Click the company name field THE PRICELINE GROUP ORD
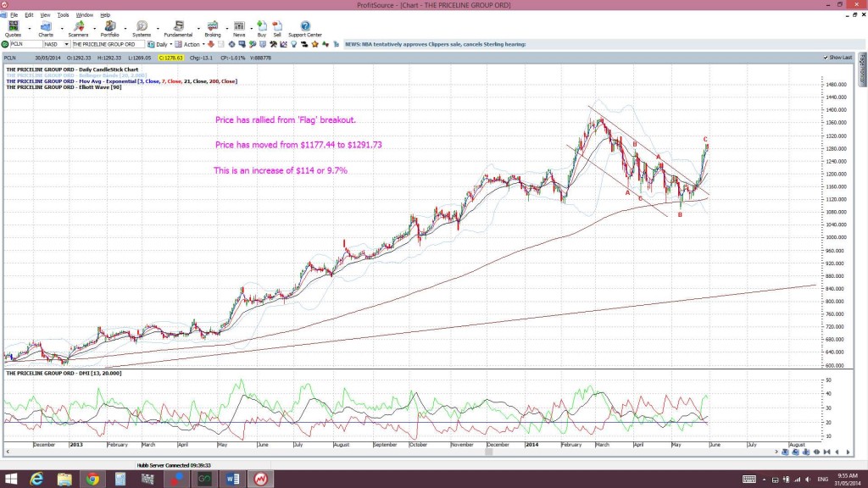This screenshot has height=488, width=868. point(108,44)
